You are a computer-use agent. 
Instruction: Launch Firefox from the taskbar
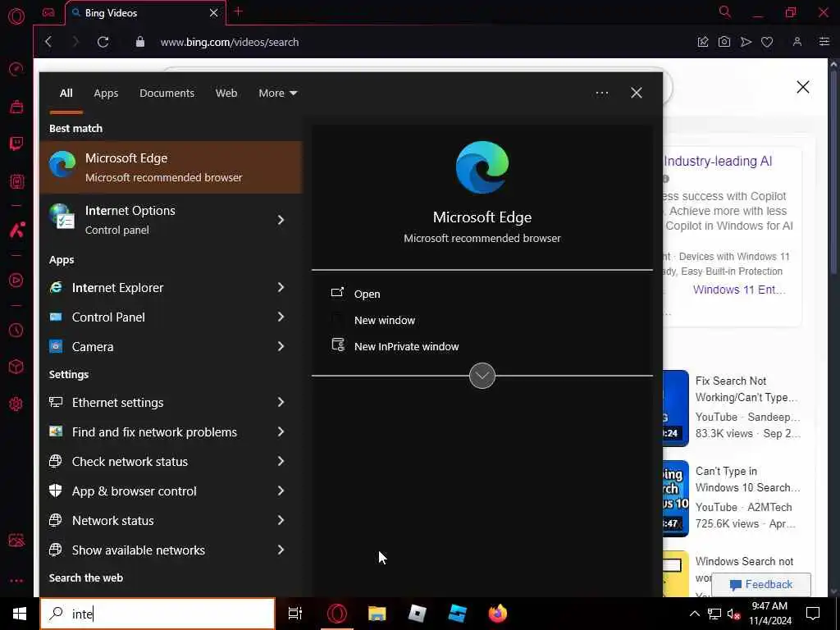(x=498, y=614)
